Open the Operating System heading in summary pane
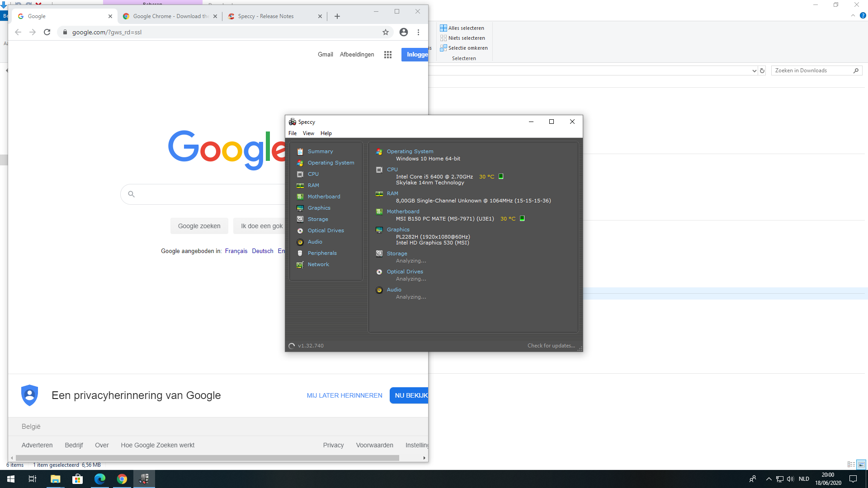 (x=410, y=151)
